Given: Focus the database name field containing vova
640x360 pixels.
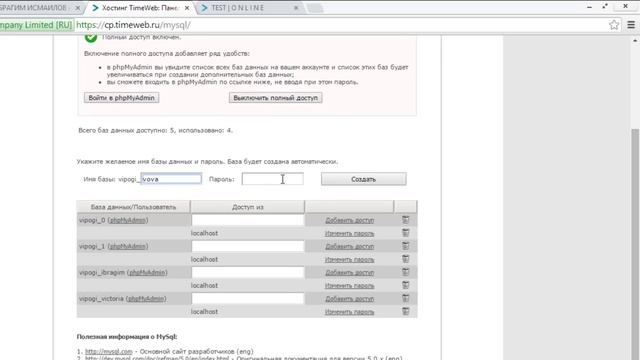Looking at the screenshot, I should 171,179.
